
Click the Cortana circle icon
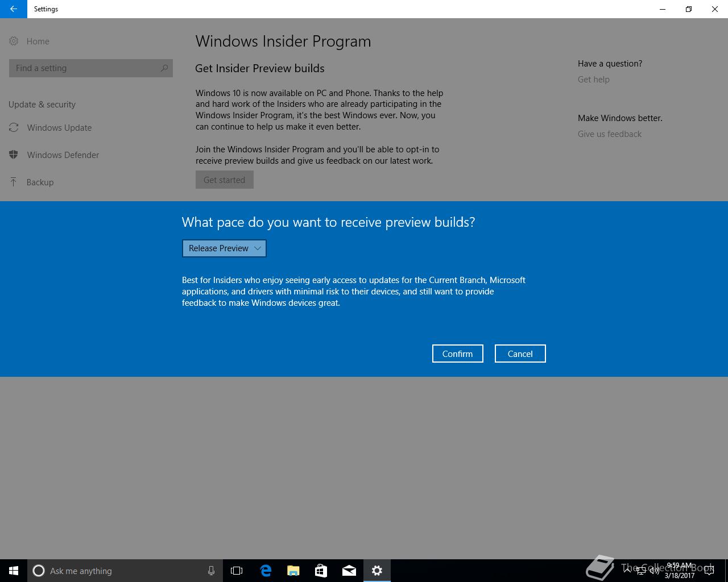click(x=39, y=571)
